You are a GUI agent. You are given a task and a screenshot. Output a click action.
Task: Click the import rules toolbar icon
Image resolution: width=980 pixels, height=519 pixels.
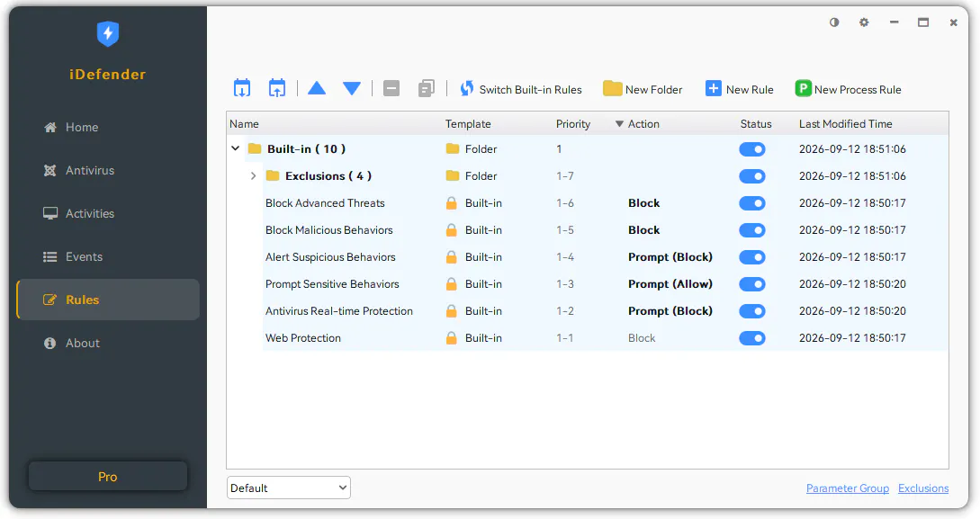point(242,89)
